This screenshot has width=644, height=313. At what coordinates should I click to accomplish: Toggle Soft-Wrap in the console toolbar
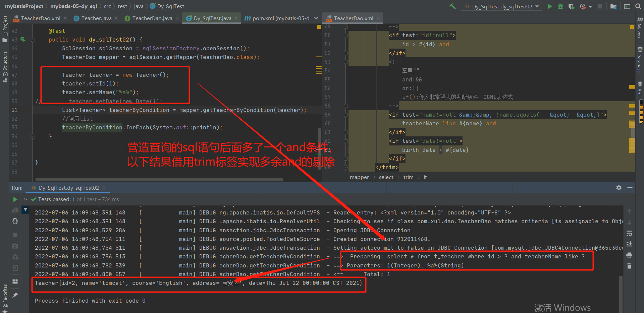point(629,233)
